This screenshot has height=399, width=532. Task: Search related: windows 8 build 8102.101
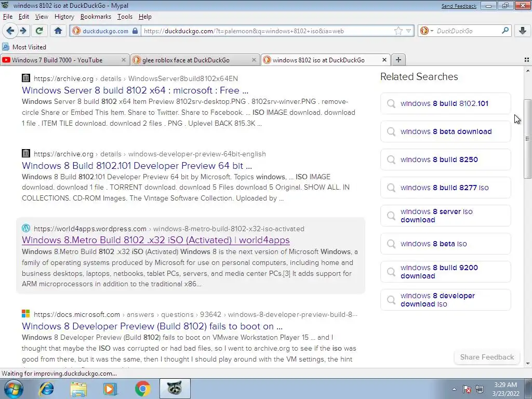click(445, 103)
